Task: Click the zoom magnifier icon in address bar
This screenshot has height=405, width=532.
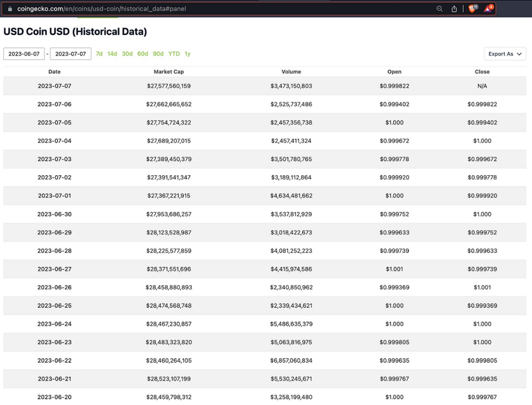Action: (439, 9)
